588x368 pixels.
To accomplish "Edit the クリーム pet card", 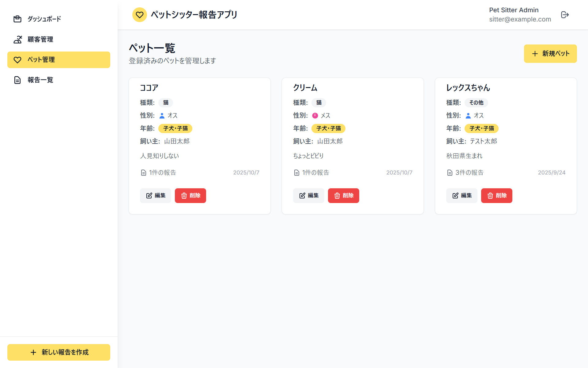I will click(308, 196).
